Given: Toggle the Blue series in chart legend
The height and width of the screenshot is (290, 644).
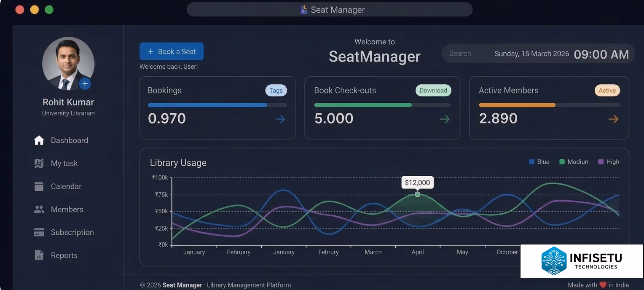Looking at the screenshot, I should (x=539, y=162).
